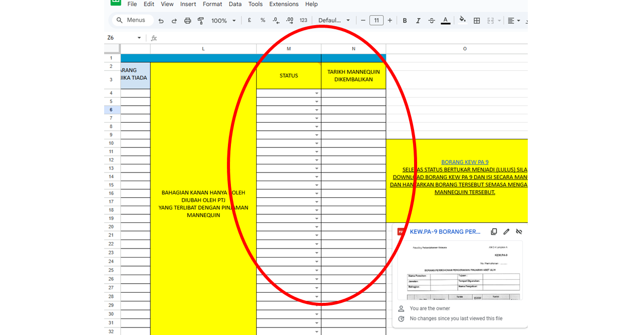
Task: Activate the Paint format roller icon
Action: point(201,21)
